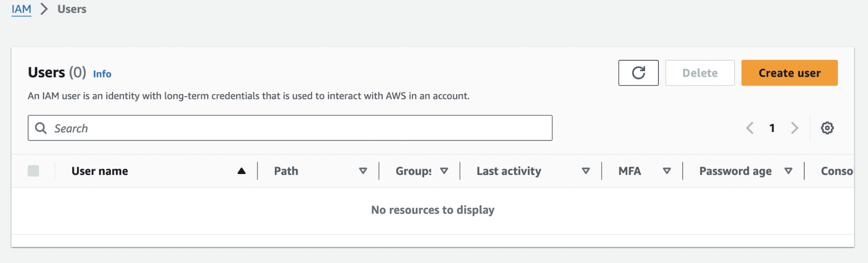The image size is (868, 263).
Task: Click the User name column header
Action: click(x=100, y=171)
